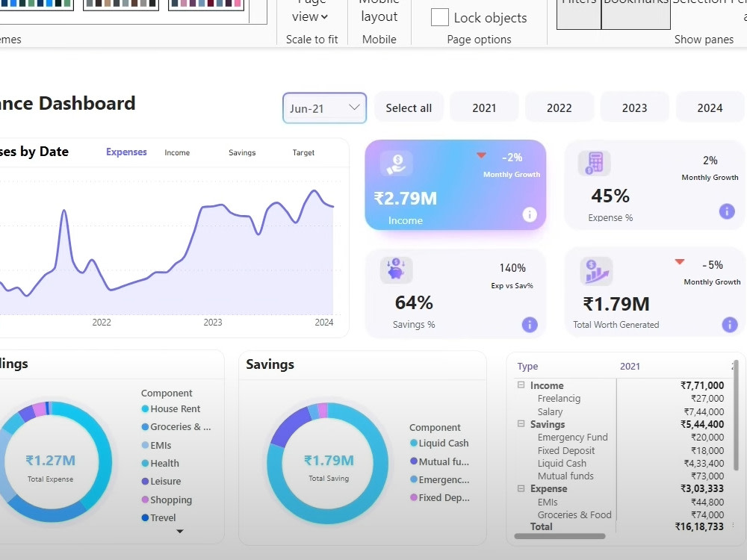Click the 45% expense value
The width and height of the screenshot is (747, 560).
[610, 196]
